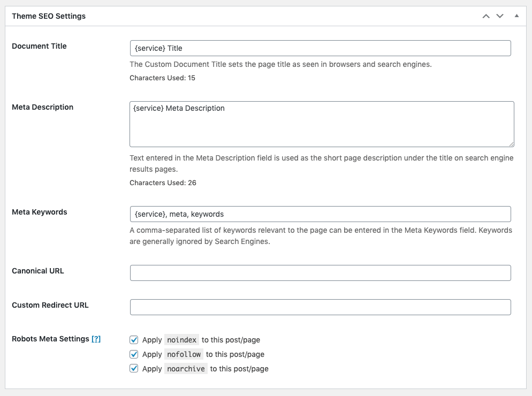Image resolution: width=532 pixels, height=396 pixels.
Task: Click the noindex code label
Action: coord(182,340)
